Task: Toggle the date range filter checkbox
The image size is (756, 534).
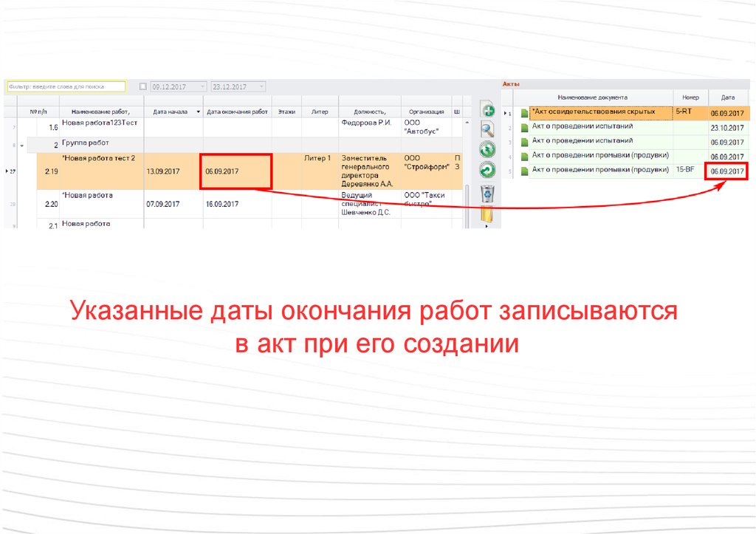Action: 142,86
